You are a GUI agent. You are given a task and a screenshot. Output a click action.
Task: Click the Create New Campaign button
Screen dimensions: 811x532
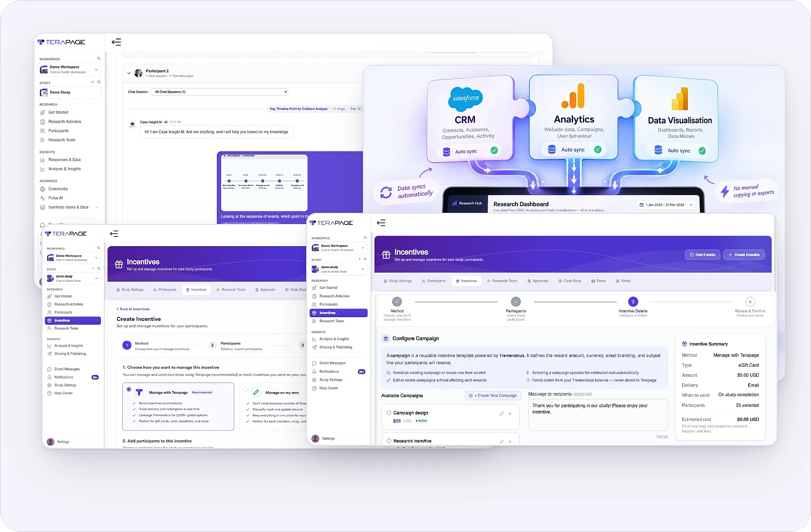(493, 396)
